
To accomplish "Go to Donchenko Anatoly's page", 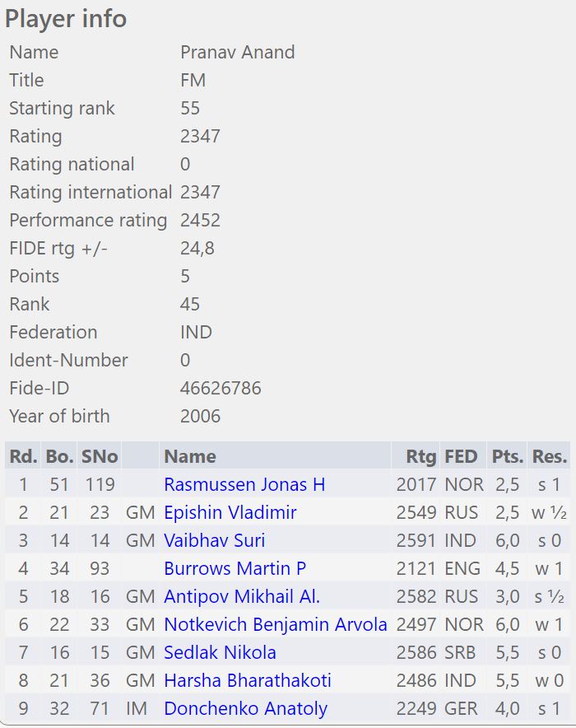I will tap(245, 708).
